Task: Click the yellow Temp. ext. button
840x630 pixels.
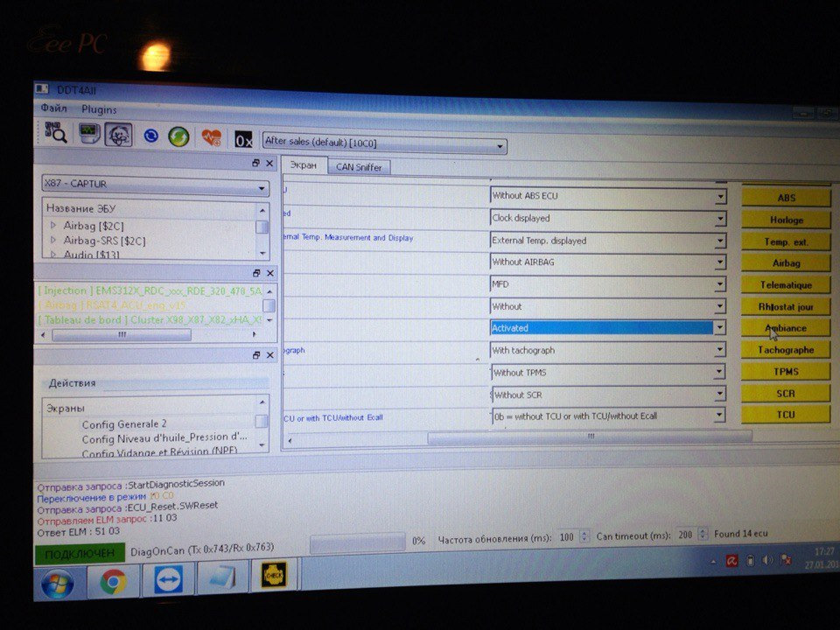Action: point(786,241)
